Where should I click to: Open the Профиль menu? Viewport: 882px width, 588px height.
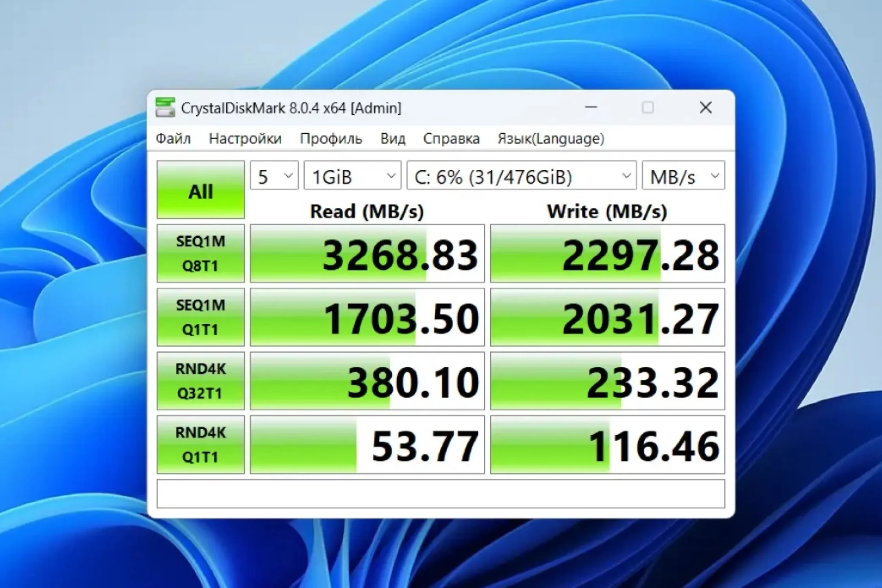tap(331, 139)
